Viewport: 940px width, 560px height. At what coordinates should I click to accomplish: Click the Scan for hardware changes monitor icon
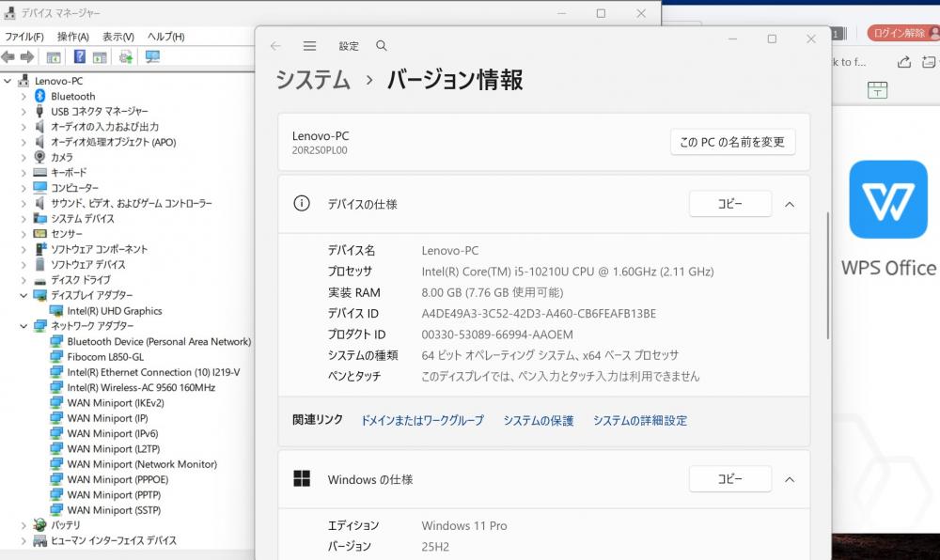tap(152, 57)
